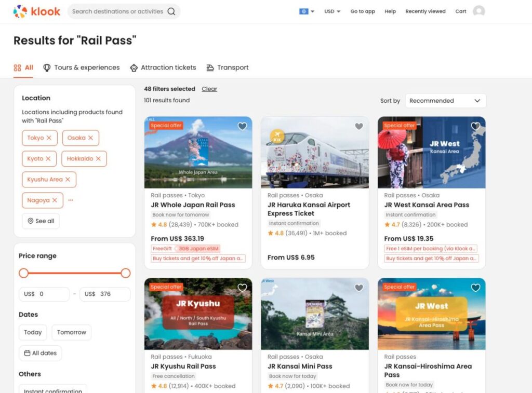This screenshot has height=393, width=532.
Task: Open the Cart
Action: click(461, 11)
